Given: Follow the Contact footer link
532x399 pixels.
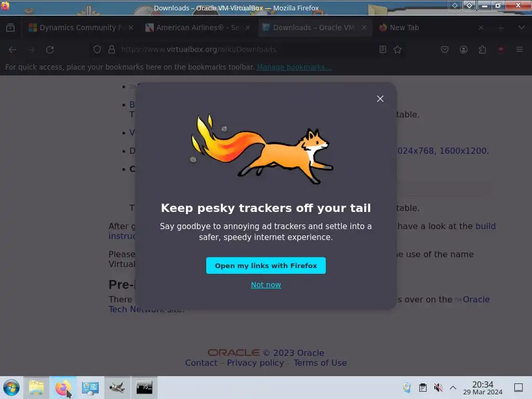Looking at the screenshot, I should [x=201, y=363].
